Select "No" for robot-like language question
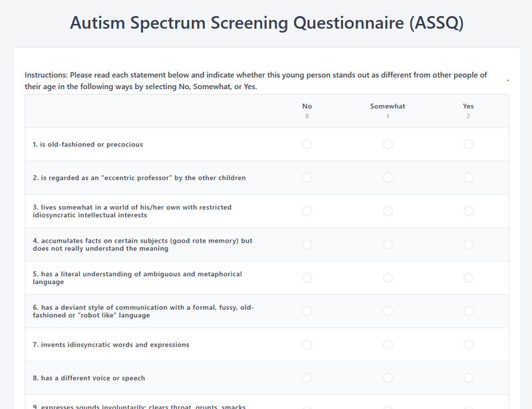 pyautogui.click(x=307, y=311)
